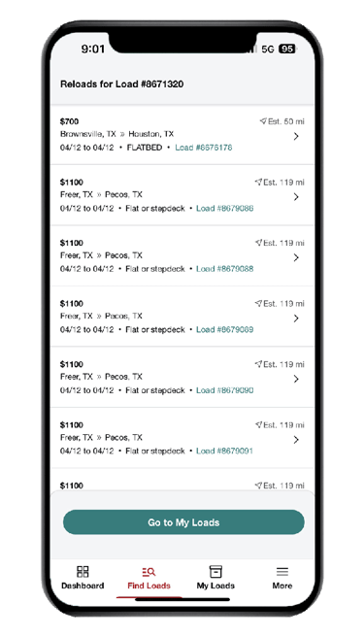Tap the Find Loads search icon

click(x=149, y=572)
